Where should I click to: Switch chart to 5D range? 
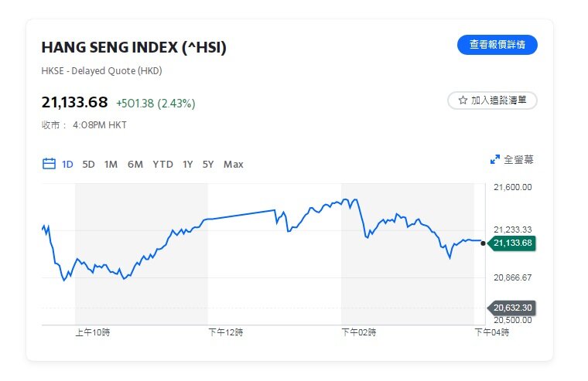click(88, 164)
